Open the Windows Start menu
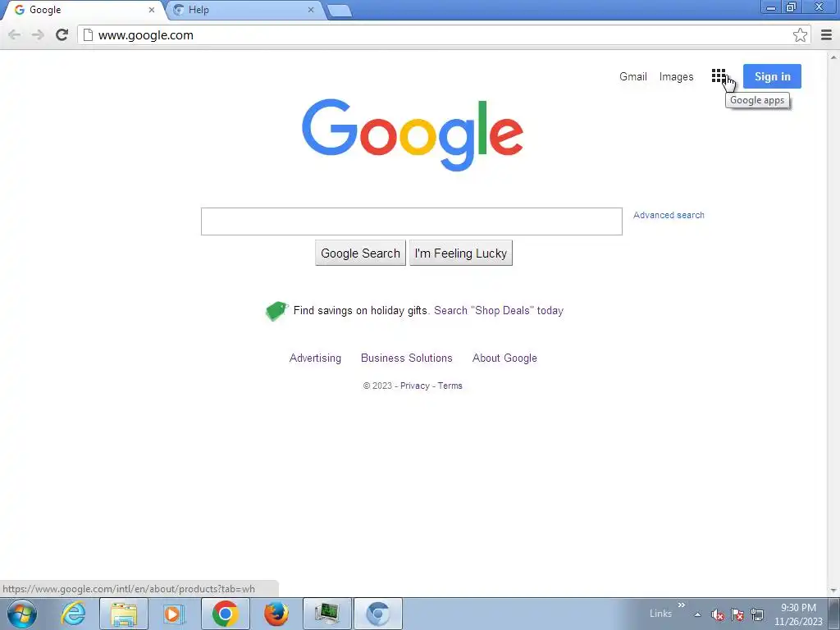This screenshot has height=630, width=840. (x=21, y=614)
